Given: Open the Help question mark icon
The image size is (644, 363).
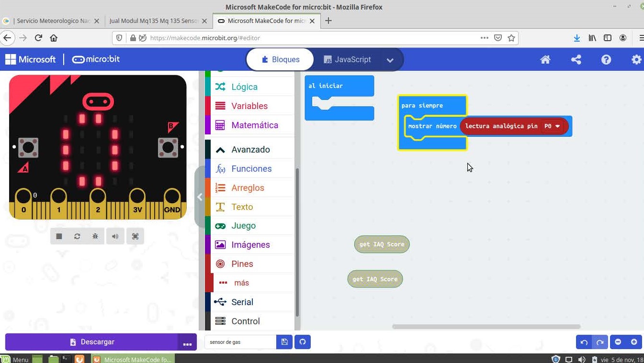Looking at the screenshot, I should tap(606, 60).
